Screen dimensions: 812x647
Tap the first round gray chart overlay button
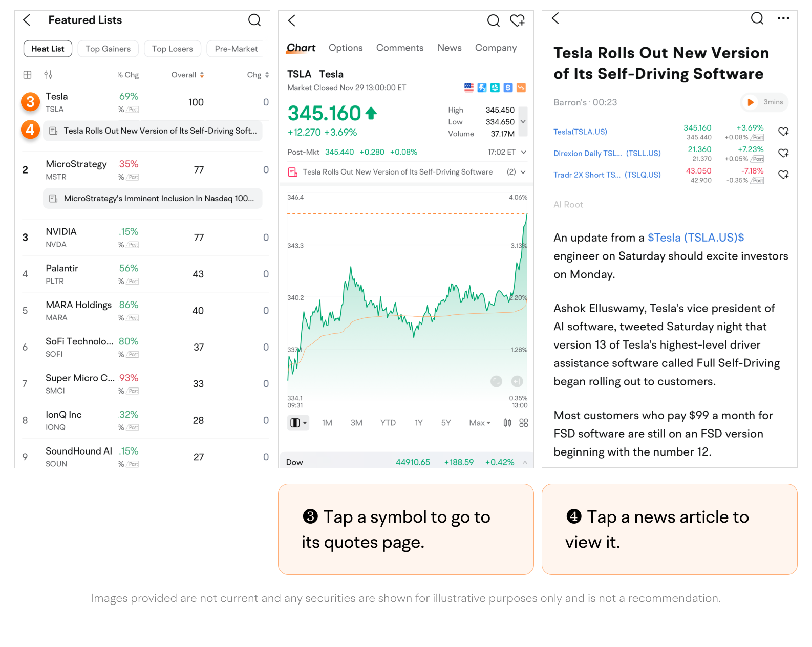pyautogui.click(x=496, y=381)
